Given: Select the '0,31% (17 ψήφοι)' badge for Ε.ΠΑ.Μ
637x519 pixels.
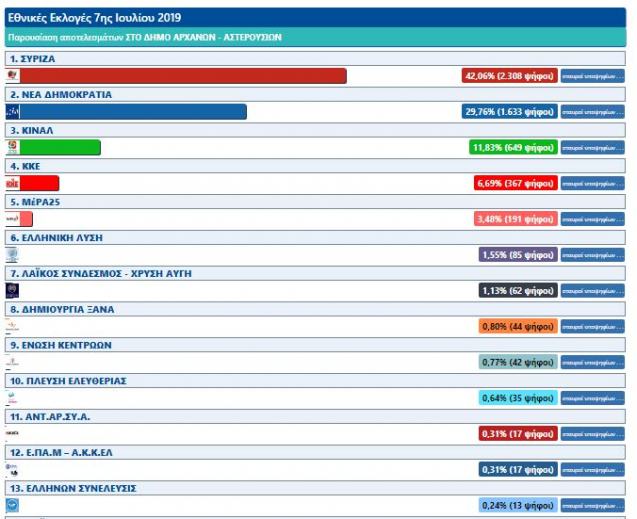Looking at the screenshot, I should 518,469.
